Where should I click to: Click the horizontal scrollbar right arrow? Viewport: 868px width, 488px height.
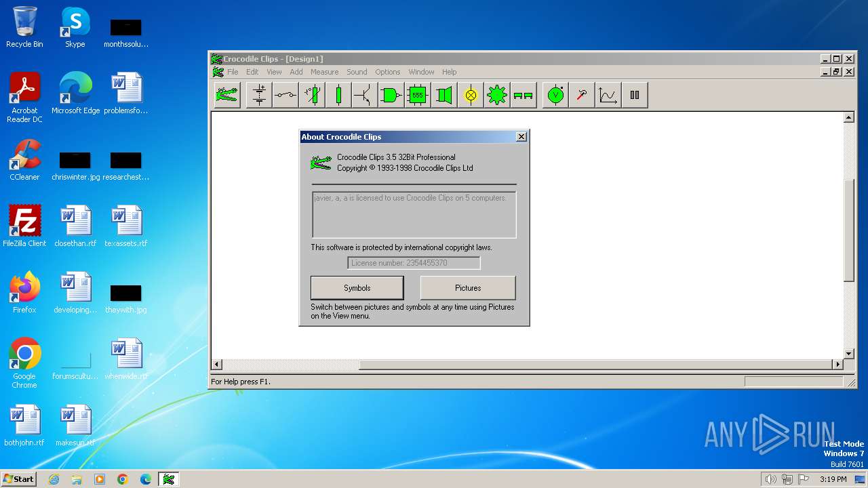pos(837,365)
